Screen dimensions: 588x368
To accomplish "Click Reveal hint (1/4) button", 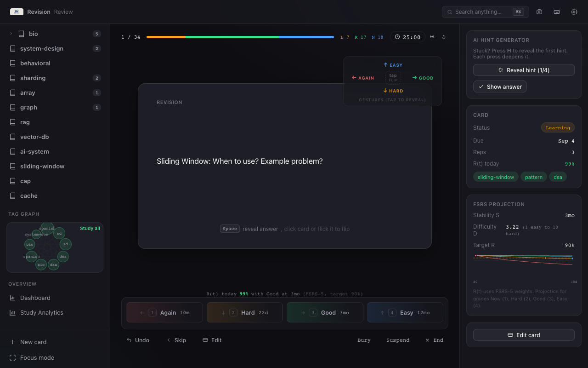I will coord(524,70).
